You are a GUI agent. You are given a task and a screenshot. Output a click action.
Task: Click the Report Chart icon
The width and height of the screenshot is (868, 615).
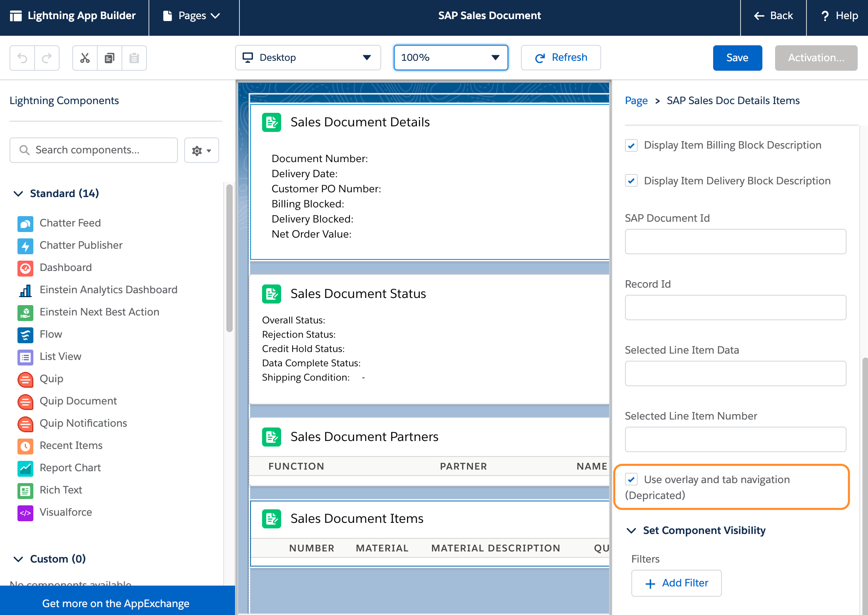coord(25,468)
